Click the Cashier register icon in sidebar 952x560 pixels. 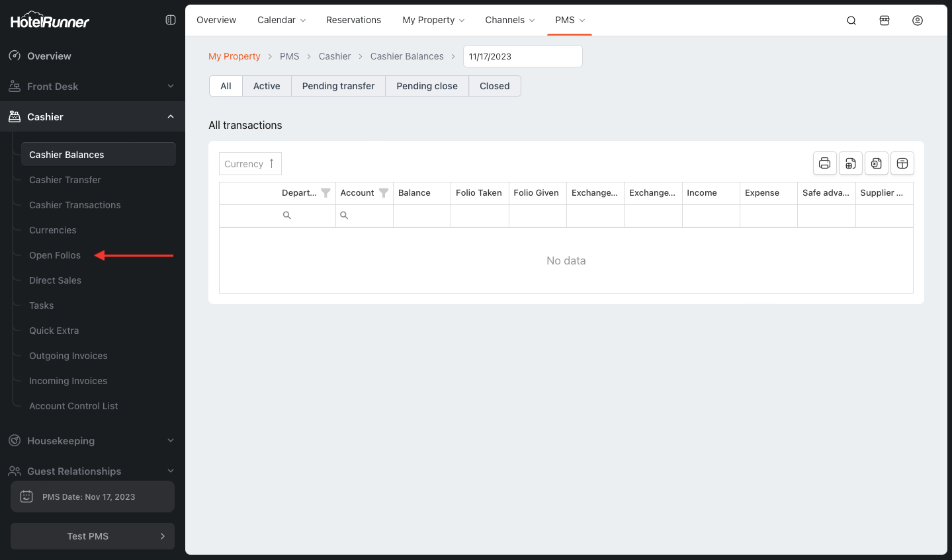tap(15, 116)
